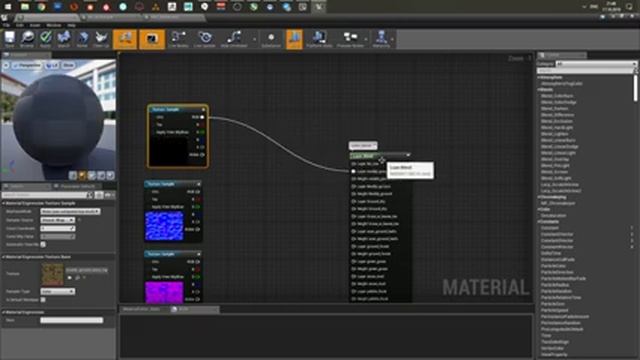Open the Lit view mode dropdown
The height and width of the screenshot is (360, 640).
[52, 65]
